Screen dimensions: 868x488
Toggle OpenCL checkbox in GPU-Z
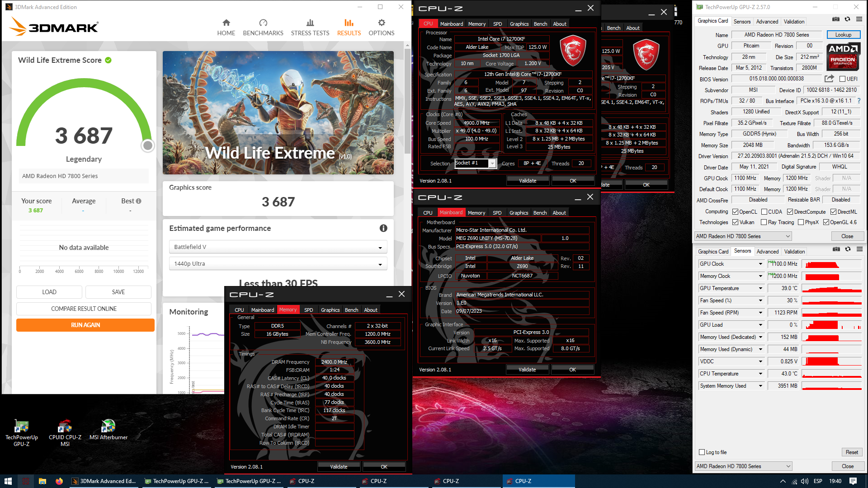(x=736, y=212)
